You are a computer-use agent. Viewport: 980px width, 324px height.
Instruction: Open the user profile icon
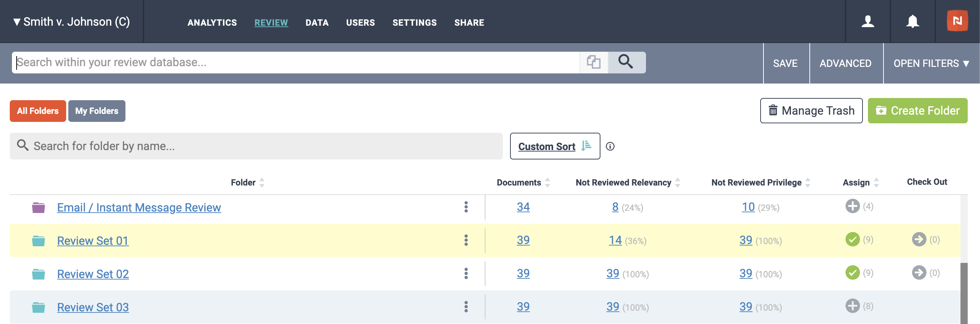tap(868, 21)
